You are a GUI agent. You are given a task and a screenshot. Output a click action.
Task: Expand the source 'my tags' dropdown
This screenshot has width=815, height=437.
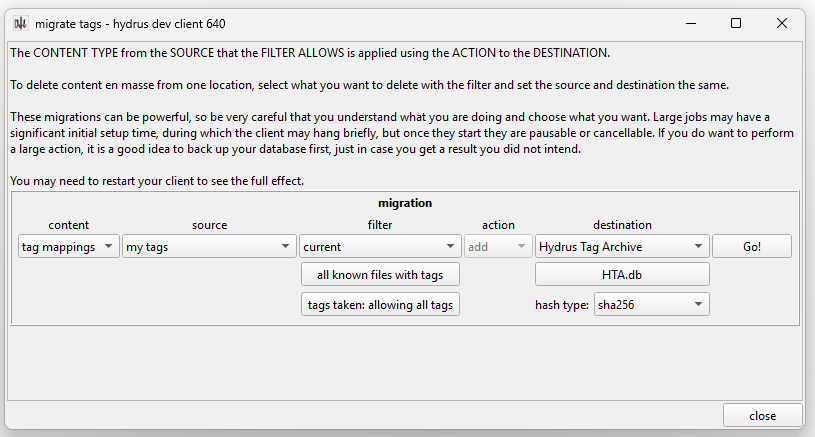(207, 247)
